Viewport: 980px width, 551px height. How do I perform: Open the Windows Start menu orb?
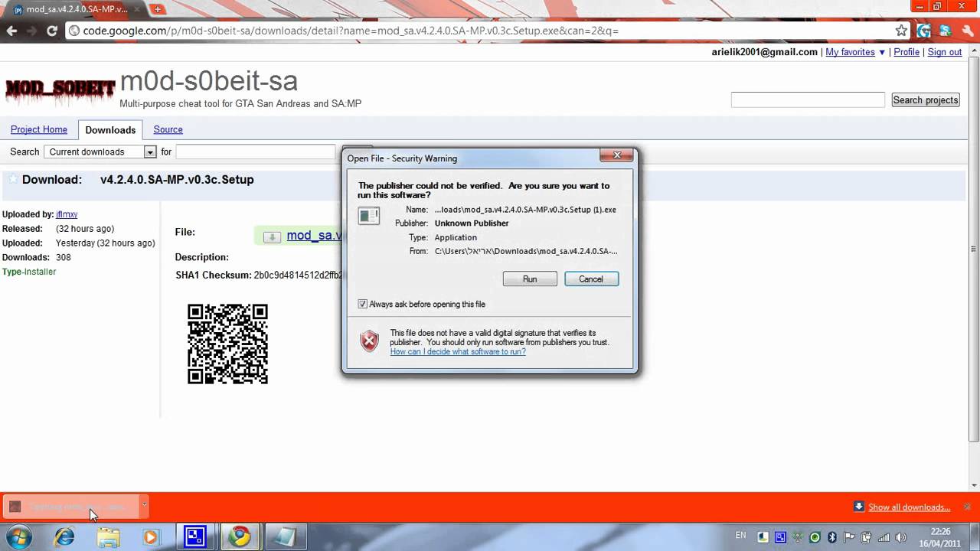click(x=18, y=537)
